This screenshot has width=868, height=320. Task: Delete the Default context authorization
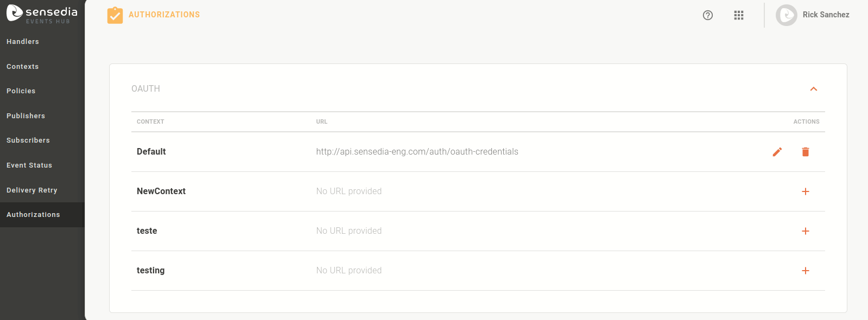[x=806, y=152]
